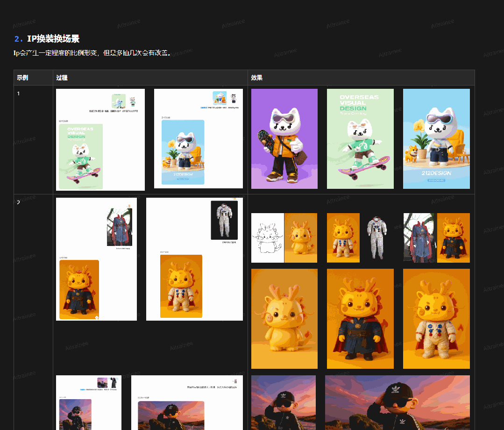The image size is (504, 430).
Task: Click the 过程 column header
Action: click(x=63, y=77)
